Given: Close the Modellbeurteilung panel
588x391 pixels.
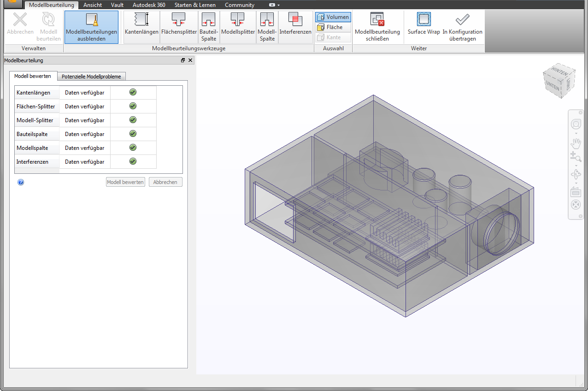Looking at the screenshot, I should pos(190,60).
